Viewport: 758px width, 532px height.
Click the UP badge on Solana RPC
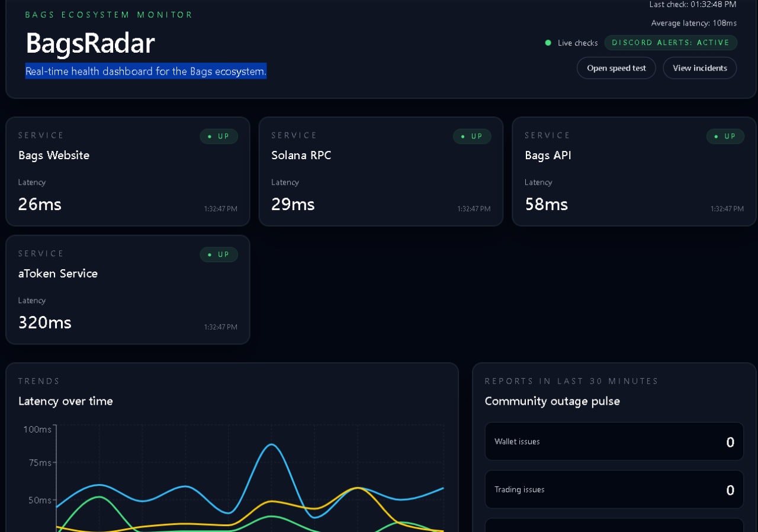[472, 136]
